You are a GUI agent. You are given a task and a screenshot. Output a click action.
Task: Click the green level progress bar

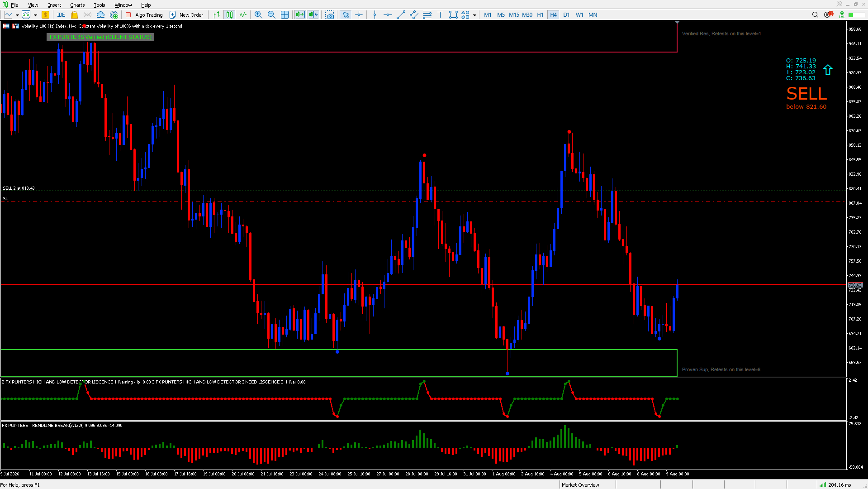(x=857, y=15)
